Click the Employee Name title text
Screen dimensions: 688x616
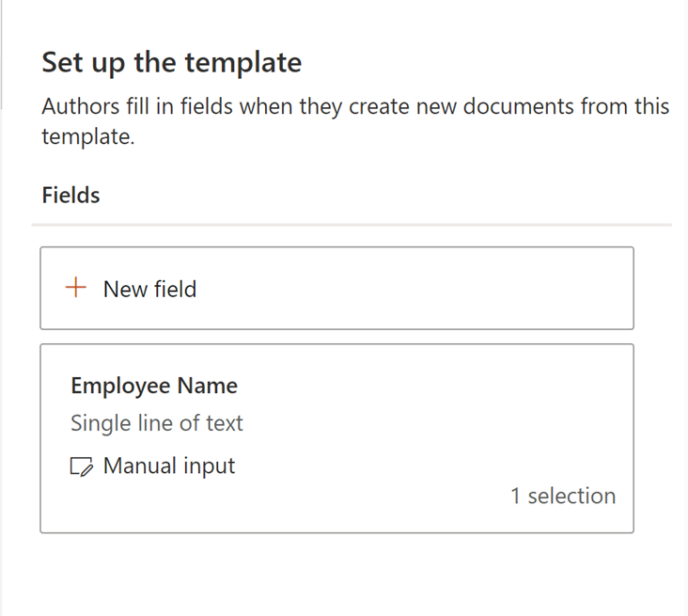(x=154, y=386)
